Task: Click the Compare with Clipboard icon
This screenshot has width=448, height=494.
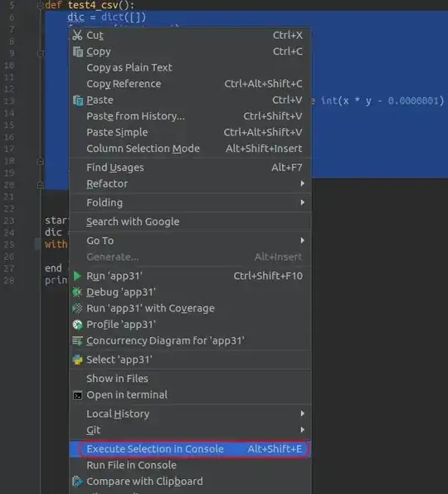Action: tap(77, 482)
